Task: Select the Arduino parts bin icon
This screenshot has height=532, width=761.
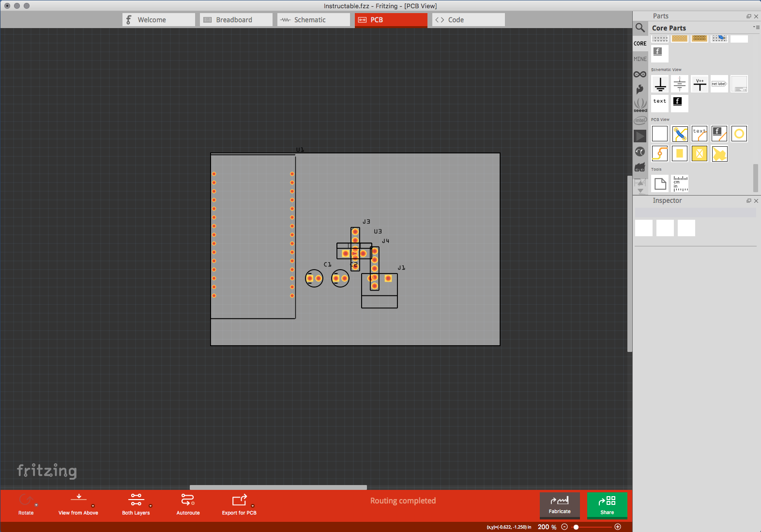Action: (x=640, y=74)
